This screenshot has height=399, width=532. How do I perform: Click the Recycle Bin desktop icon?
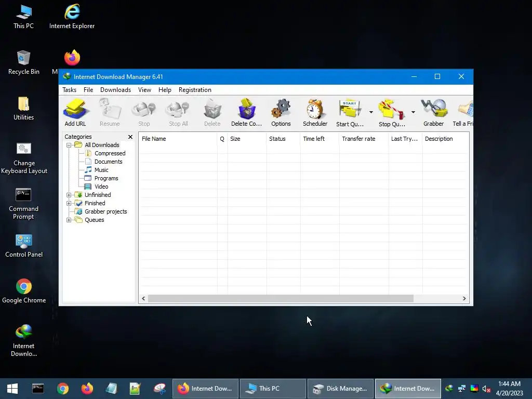tap(24, 62)
